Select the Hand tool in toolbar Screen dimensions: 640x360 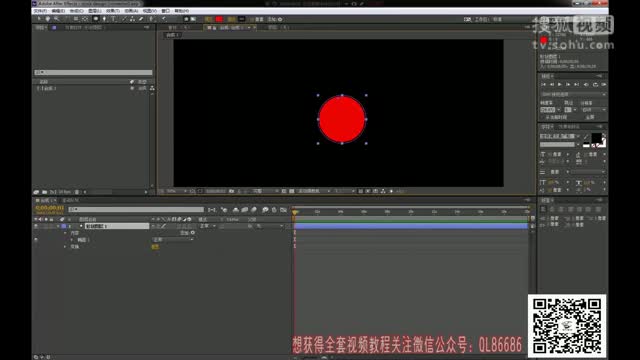[48, 19]
